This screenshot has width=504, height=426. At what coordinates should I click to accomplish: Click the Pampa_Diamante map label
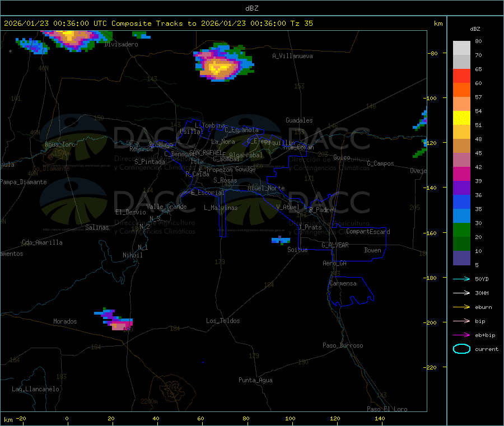pyautogui.click(x=24, y=182)
